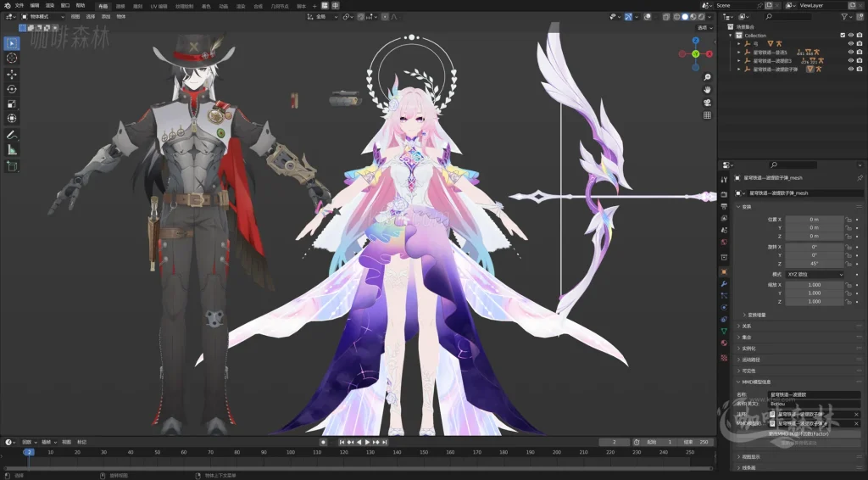Image resolution: width=868 pixels, height=480 pixels.
Task: Click the green Y axis gizmo ball
Action: pyautogui.click(x=695, y=53)
